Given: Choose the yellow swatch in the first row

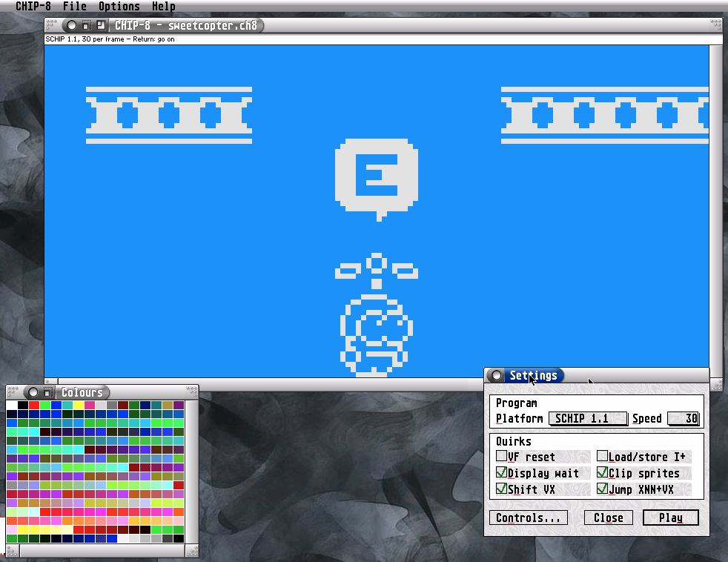Looking at the screenshot, I should (x=79, y=406).
